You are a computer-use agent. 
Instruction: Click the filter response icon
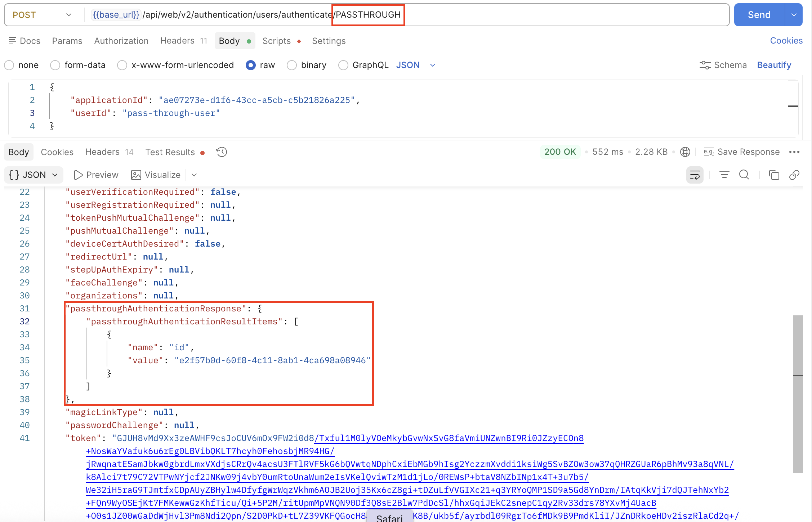tap(724, 175)
